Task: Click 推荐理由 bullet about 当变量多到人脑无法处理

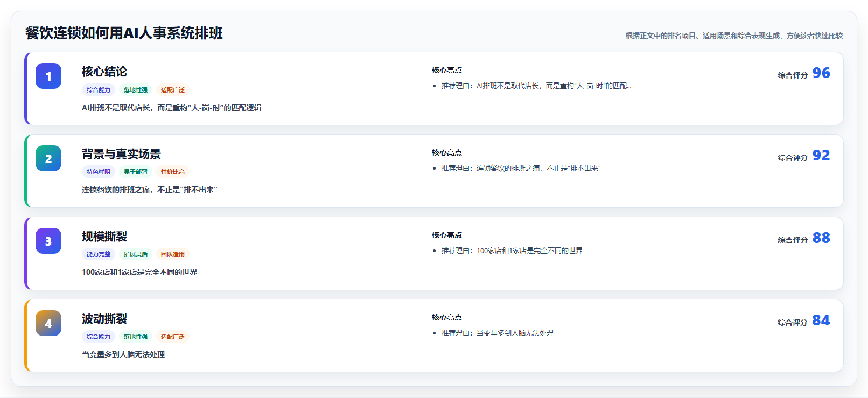Action: 498,333
